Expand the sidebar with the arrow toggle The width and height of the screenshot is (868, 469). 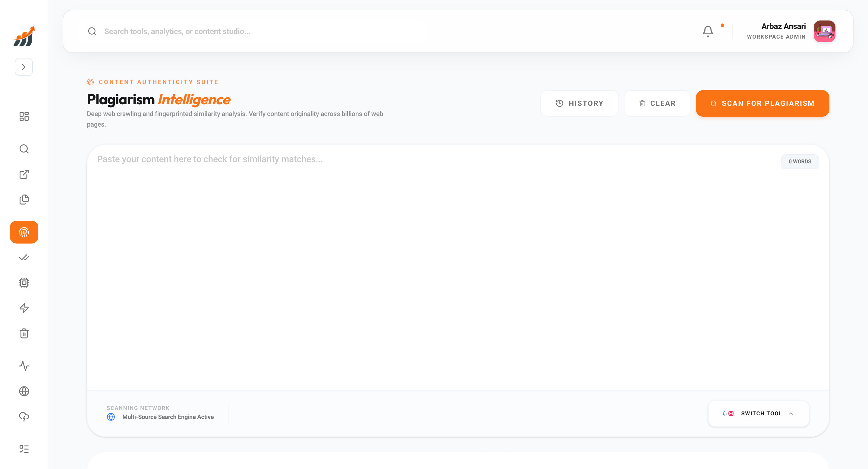point(24,67)
